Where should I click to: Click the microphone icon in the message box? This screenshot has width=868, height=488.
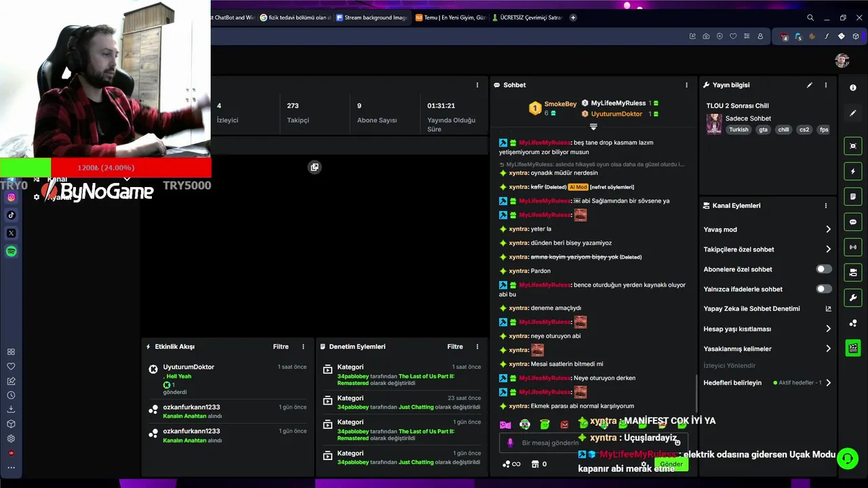[x=510, y=443]
